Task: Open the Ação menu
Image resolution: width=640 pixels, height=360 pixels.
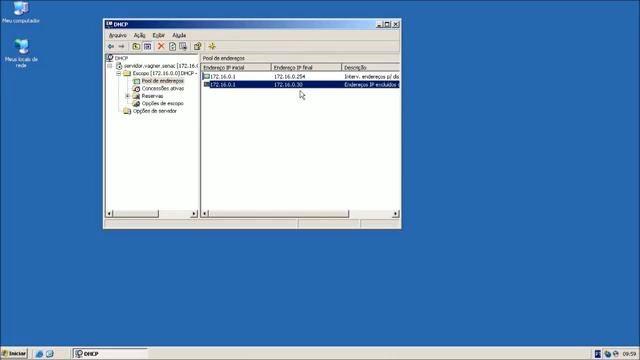Action: tap(140, 36)
